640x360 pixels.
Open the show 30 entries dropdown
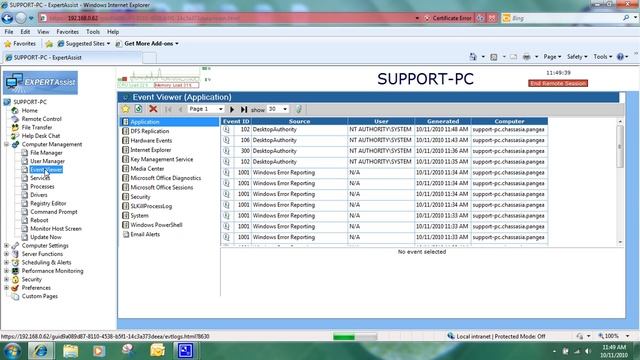click(x=278, y=109)
